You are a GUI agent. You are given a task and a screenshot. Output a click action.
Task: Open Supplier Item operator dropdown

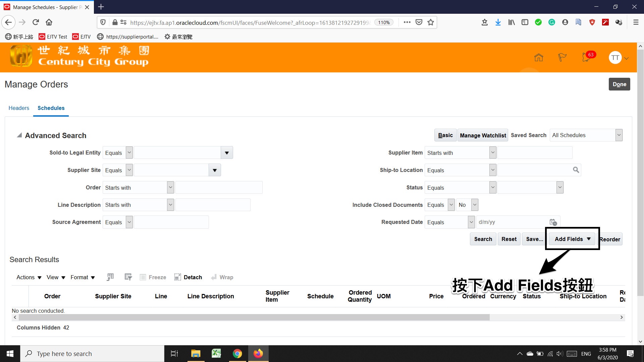click(x=493, y=153)
